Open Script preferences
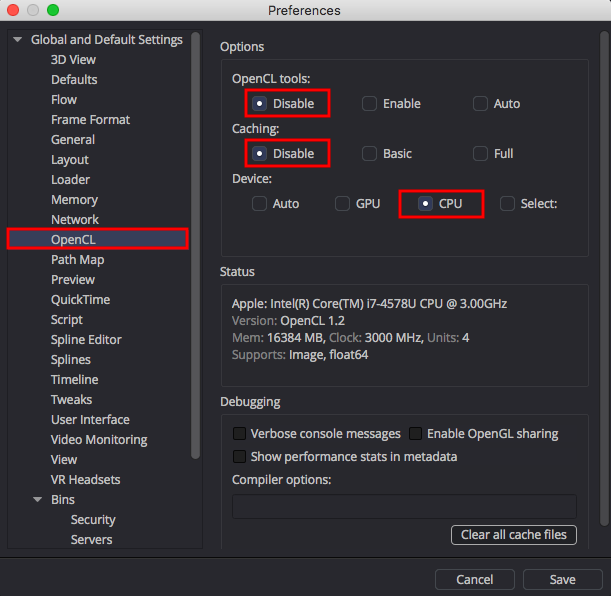Screen dimensions: 611x596 click(x=67, y=320)
